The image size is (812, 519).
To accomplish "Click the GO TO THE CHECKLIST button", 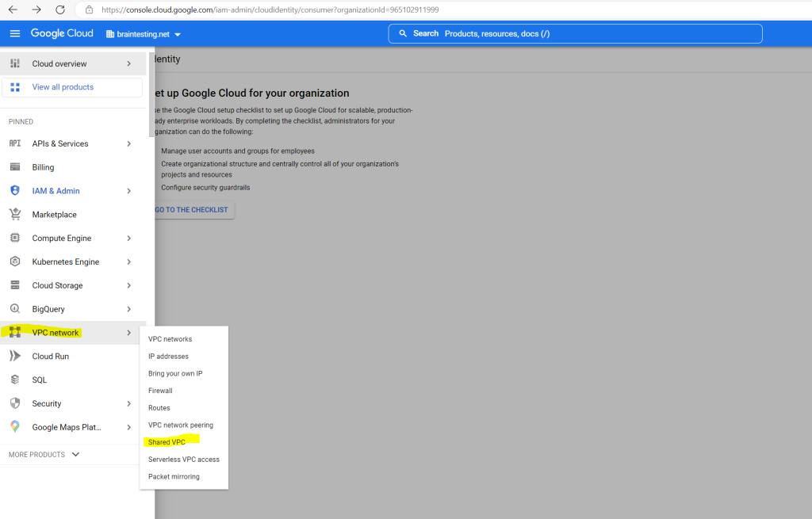I will coord(192,209).
